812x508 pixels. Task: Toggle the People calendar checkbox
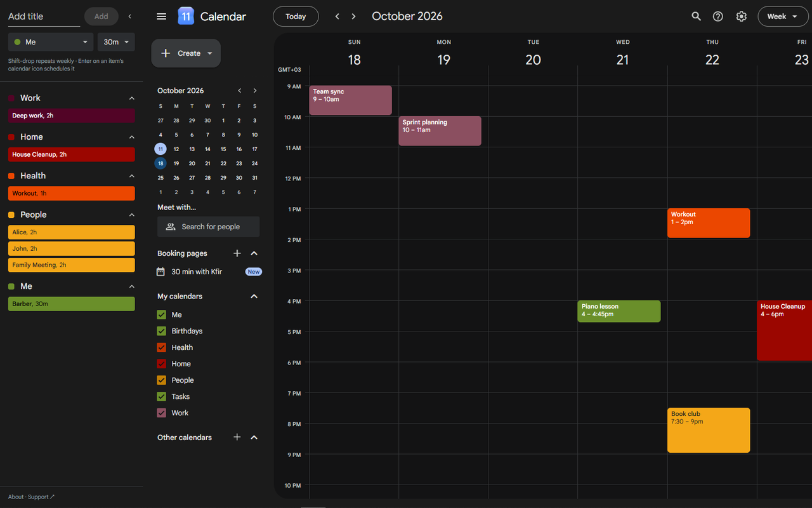[x=161, y=380]
